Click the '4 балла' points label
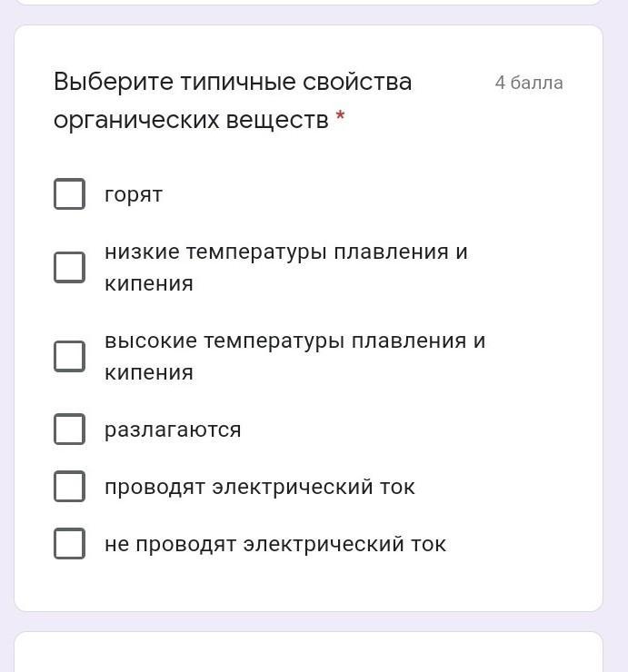628x672 pixels. [x=529, y=83]
